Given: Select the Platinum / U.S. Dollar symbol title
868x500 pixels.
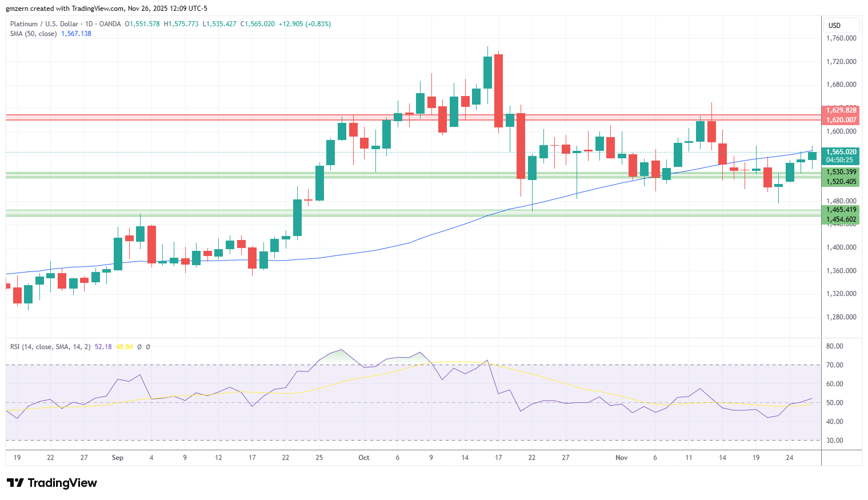Looking at the screenshot, I should click(44, 24).
